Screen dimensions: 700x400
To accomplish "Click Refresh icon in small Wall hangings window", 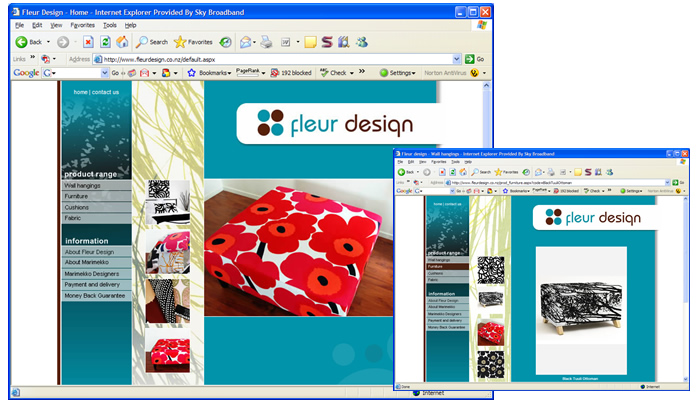I will 453,172.
